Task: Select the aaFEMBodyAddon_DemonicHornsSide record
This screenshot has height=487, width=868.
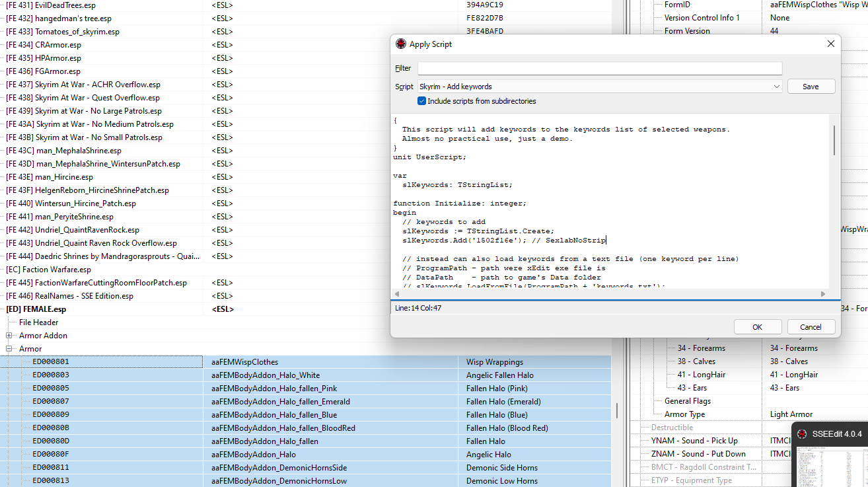Action: [305, 468]
